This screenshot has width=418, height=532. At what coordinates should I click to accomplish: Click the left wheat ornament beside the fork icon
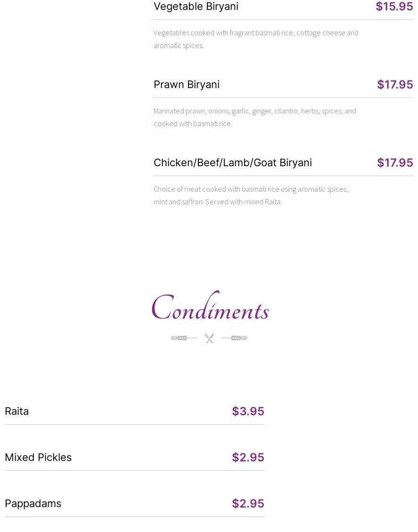pyautogui.click(x=183, y=338)
